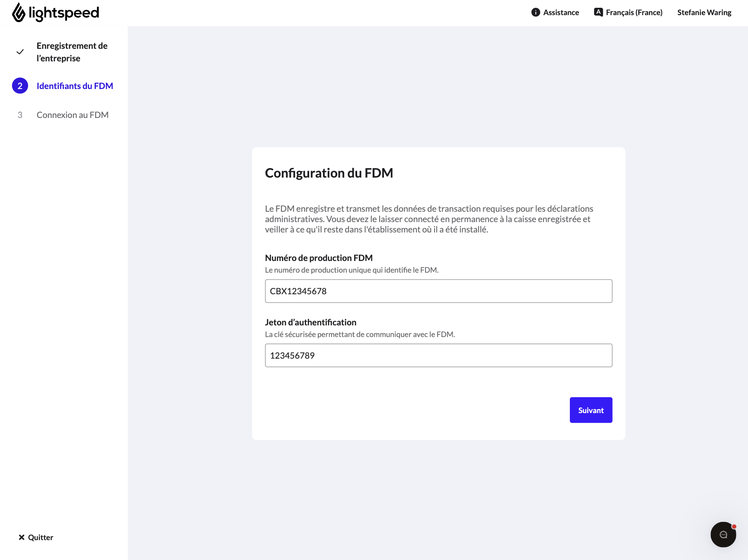Click the Assistance link
This screenshot has height=560, width=748.
561,13
